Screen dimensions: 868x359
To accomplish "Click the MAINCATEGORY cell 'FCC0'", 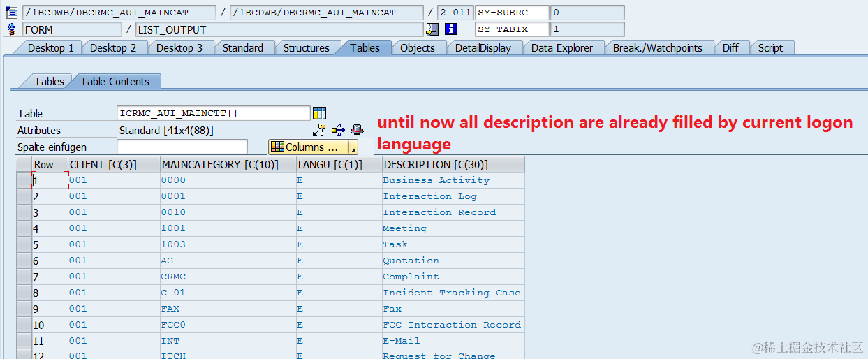I will point(228,325).
